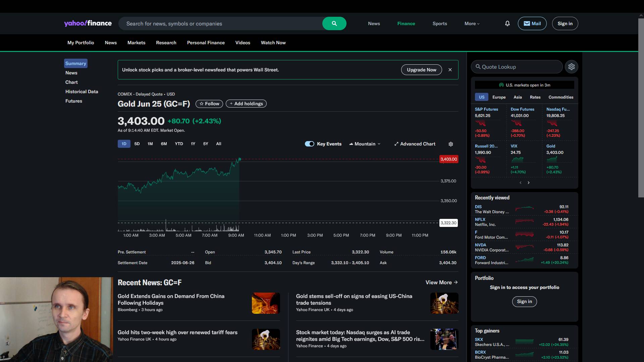Click the green search magnifier button

(x=334, y=23)
